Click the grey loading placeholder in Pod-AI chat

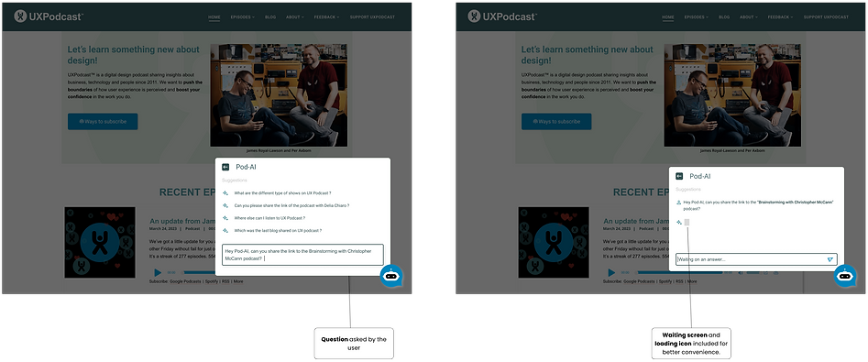coord(687,222)
